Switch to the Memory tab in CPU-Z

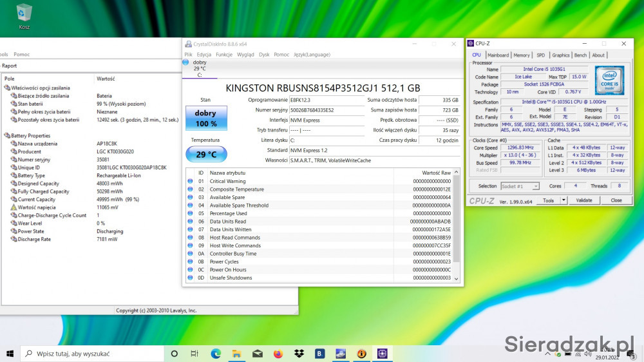click(x=522, y=55)
